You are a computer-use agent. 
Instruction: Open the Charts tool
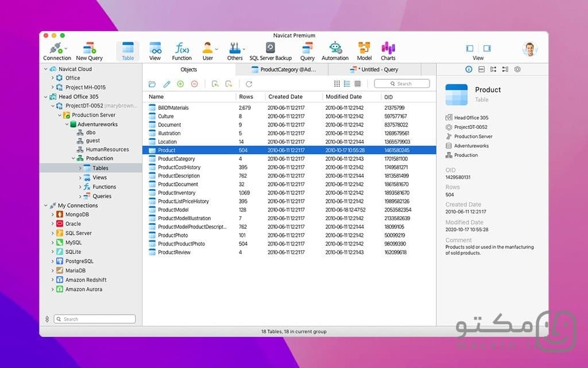[388, 51]
